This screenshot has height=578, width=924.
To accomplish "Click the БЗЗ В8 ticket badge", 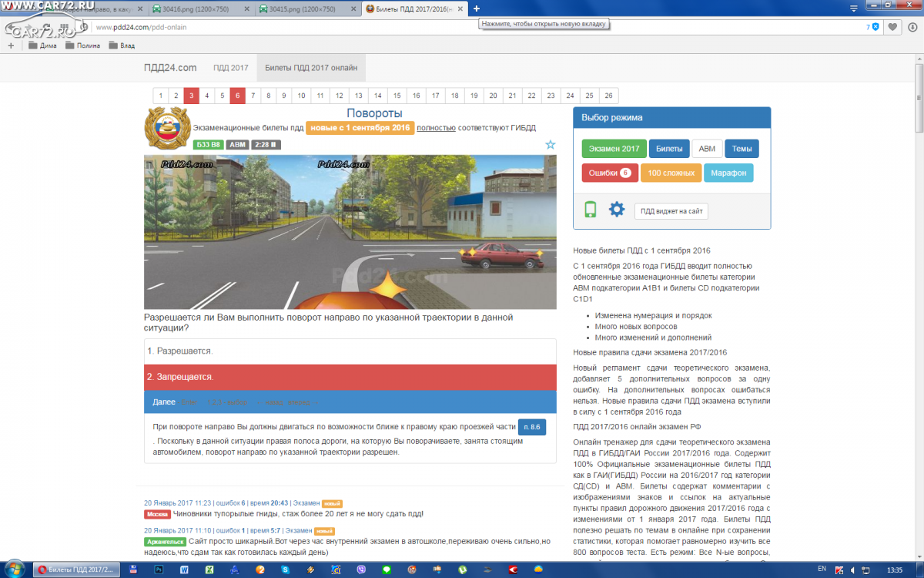I will 208,144.
